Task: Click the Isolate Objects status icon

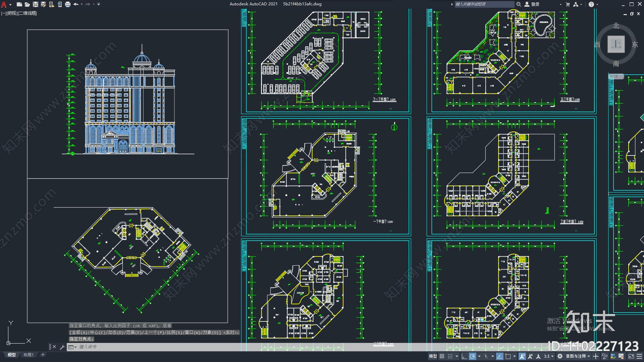Action: click(605, 356)
